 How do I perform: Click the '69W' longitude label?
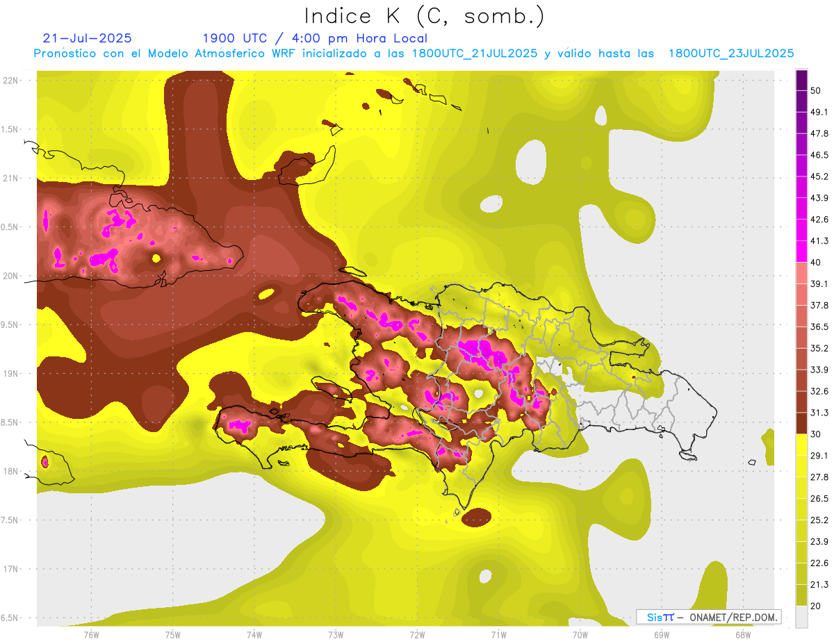click(662, 634)
